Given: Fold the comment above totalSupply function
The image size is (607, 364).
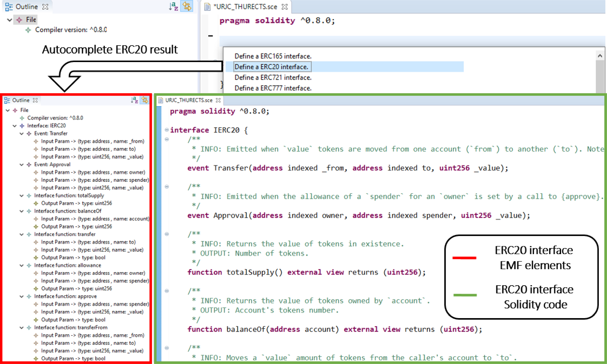Looking at the screenshot, I should pos(166,234).
